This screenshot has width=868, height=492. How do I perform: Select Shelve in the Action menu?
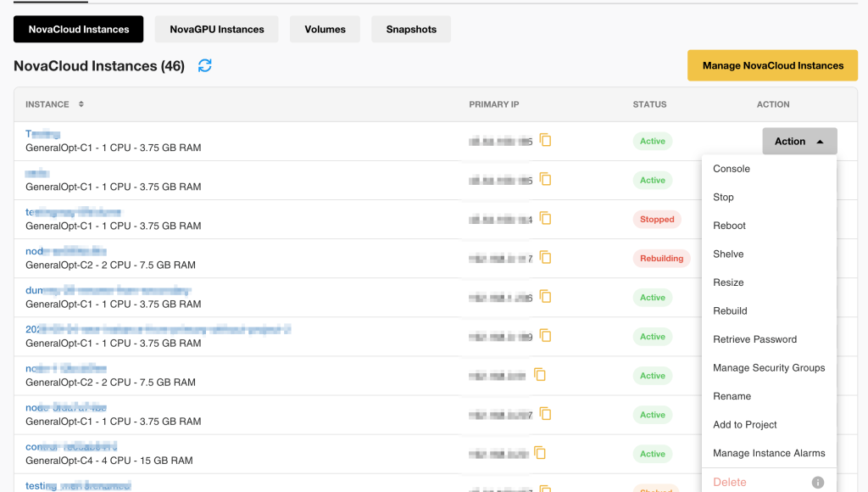728,254
